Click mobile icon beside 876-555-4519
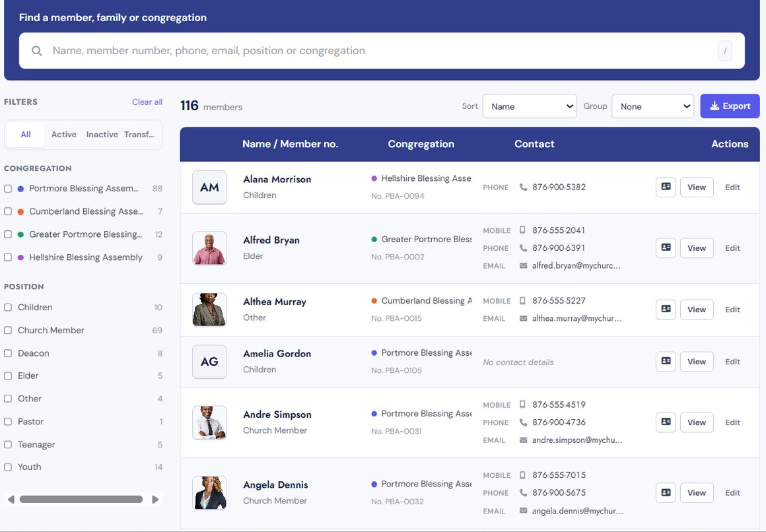Image resolution: width=766 pixels, height=532 pixels. 523,405
